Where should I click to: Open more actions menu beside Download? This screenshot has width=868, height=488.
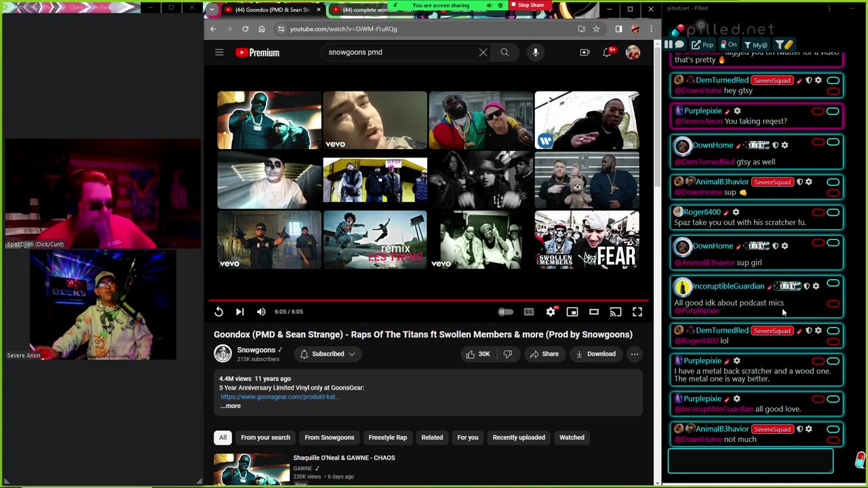pos(634,354)
